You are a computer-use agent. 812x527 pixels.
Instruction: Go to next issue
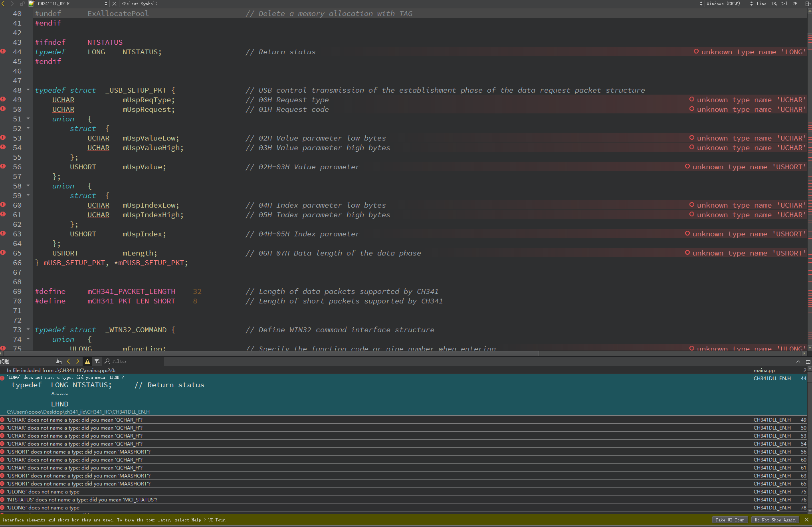[x=78, y=361]
